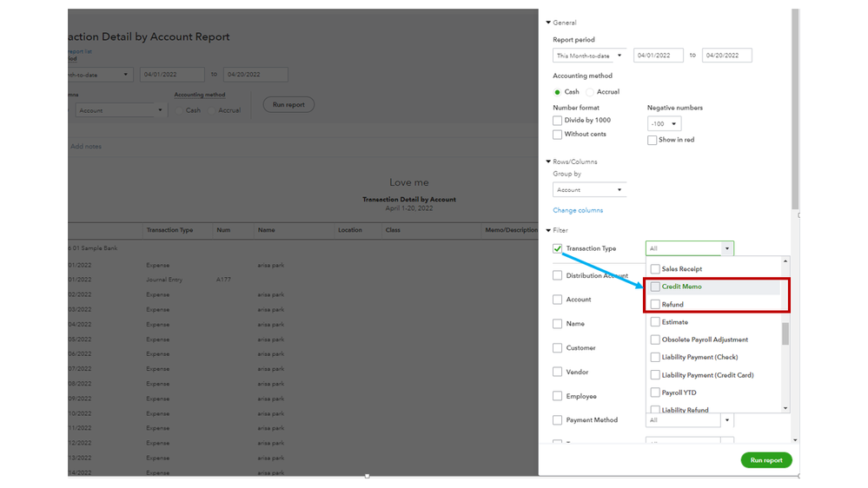
Task: Collapse the Filter section triangle
Action: click(548, 230)
